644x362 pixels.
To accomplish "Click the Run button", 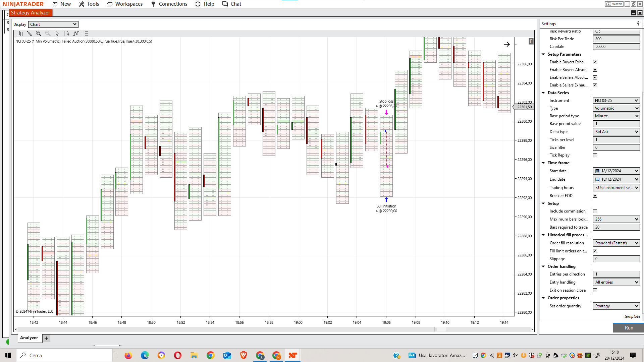I will coord(629,328).
